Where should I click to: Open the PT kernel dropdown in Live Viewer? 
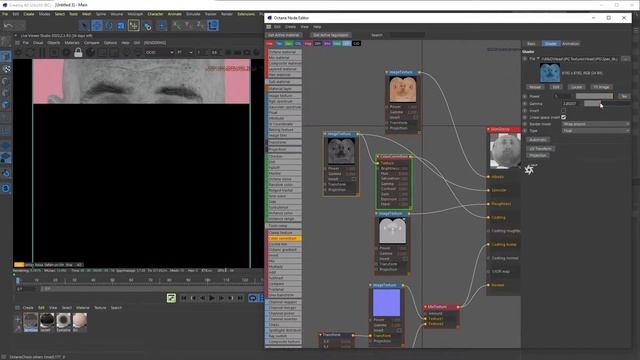[185, 52]
